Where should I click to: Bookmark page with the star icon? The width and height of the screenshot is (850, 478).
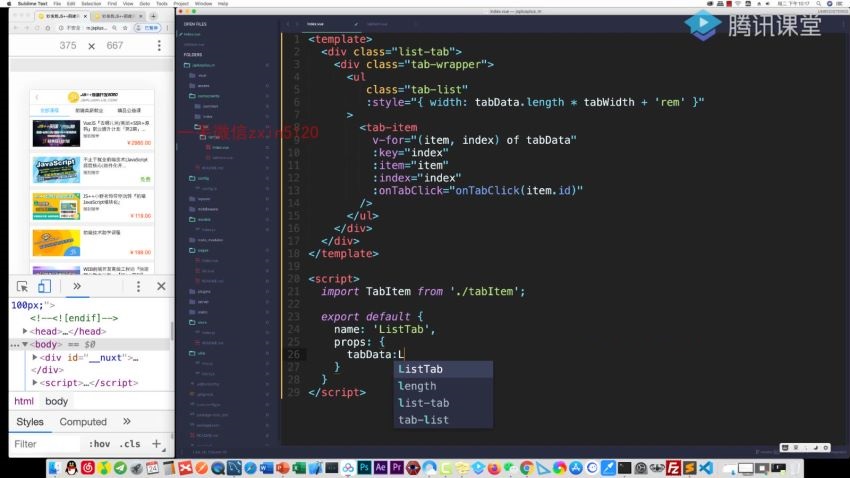click(125, 28)
